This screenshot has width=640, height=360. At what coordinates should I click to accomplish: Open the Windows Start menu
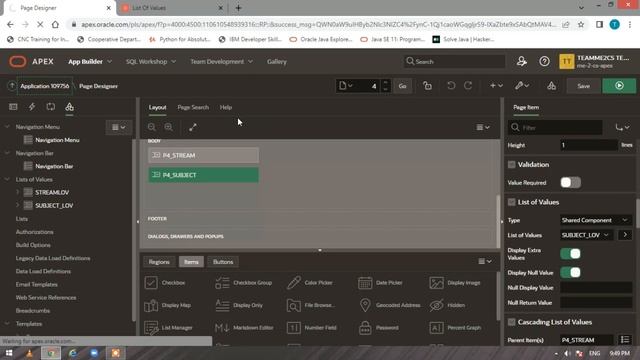tap(9, 353)
